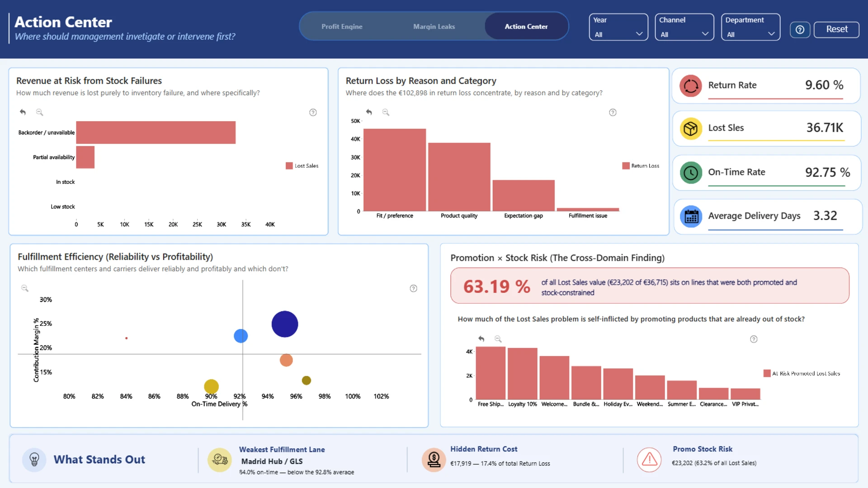
Task: Open info icon in Revenue at Risk chart
Action: pos(313,113)
